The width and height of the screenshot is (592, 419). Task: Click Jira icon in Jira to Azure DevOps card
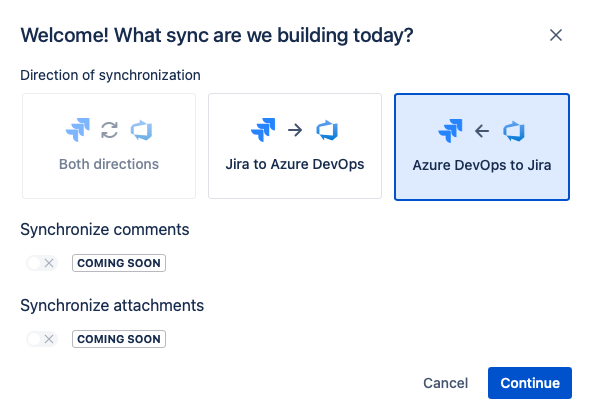coord(263,130)
